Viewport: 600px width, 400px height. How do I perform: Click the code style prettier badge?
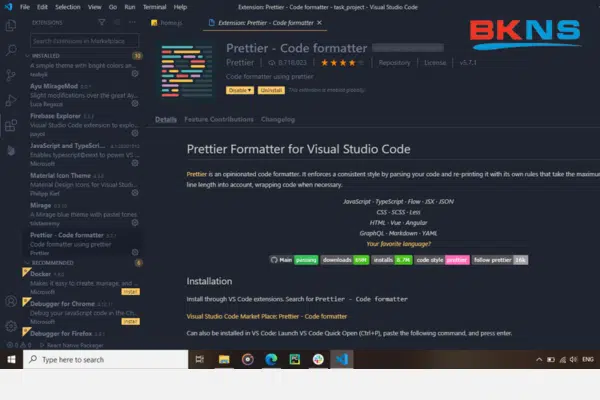tap(442, 260)
